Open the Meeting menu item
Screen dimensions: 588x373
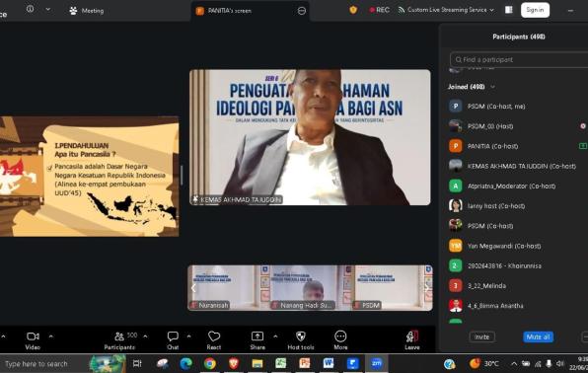[87, 11]
